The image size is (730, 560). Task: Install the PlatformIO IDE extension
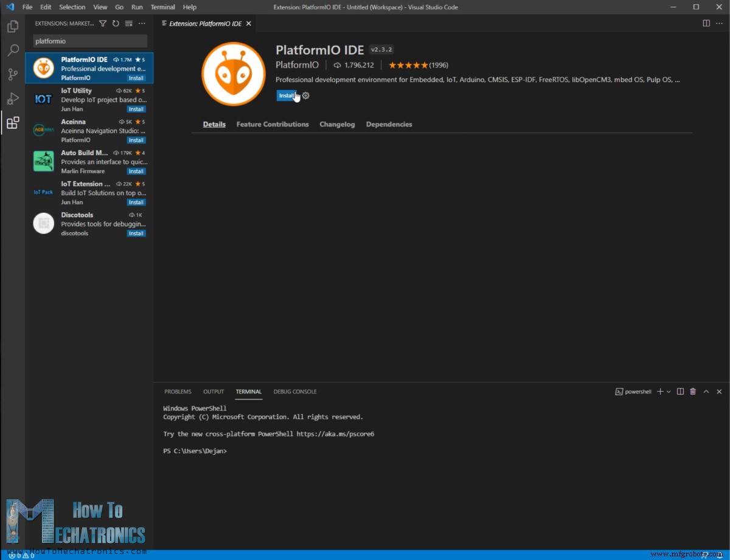286,95
